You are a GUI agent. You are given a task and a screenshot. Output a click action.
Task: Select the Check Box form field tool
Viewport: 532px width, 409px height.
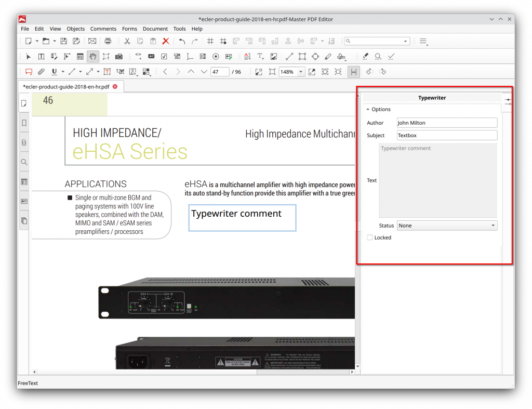164,56
